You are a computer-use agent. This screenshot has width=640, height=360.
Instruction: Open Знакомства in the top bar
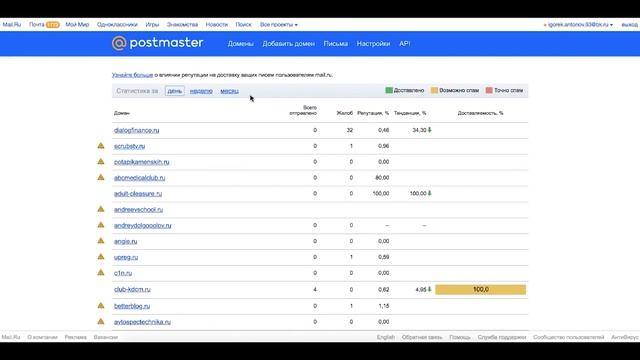tap(182, 24)
